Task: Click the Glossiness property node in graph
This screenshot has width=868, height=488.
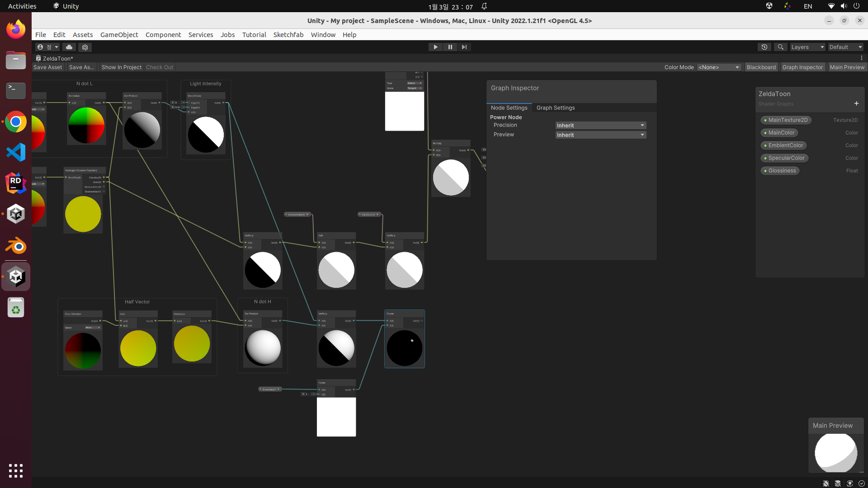Action: click(270, 389)
